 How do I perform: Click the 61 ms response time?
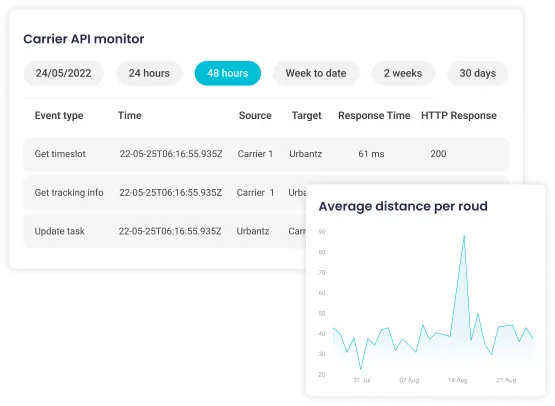371,154
